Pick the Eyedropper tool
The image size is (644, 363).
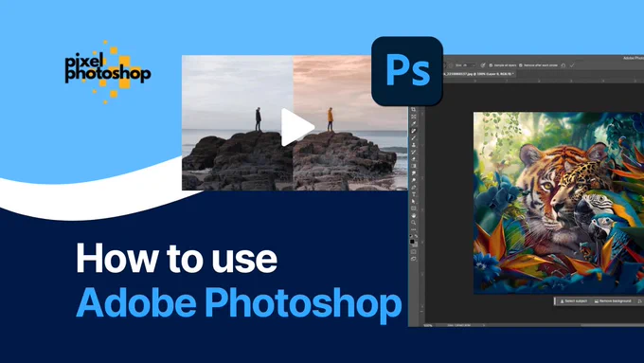click(x=414, y=124)
